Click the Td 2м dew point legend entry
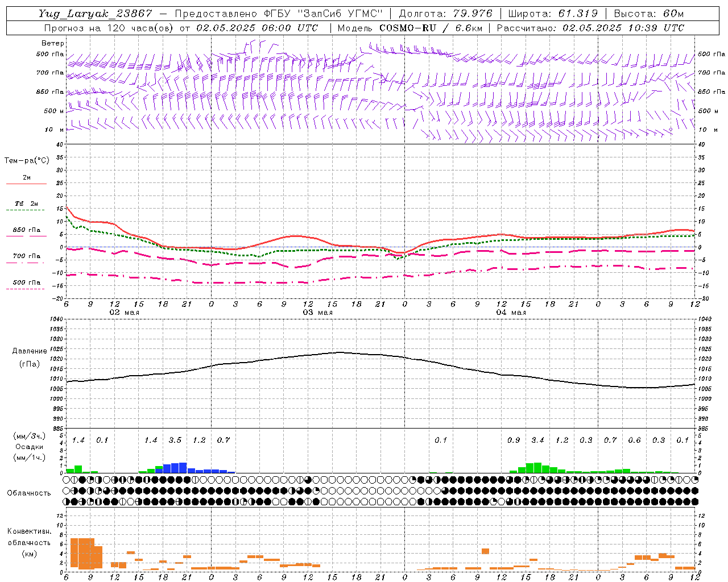 (26, 203)
